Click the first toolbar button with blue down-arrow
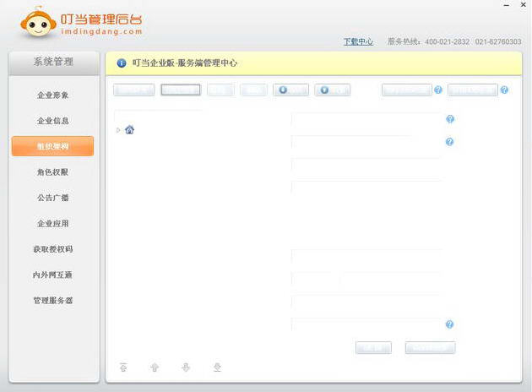Viewport: 532px width, 392px height. 290,90
